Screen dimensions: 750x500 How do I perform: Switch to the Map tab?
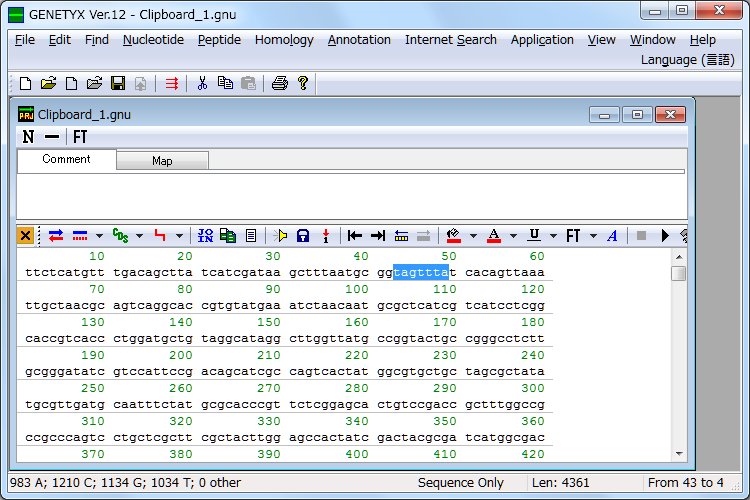[x=162, y=161]
